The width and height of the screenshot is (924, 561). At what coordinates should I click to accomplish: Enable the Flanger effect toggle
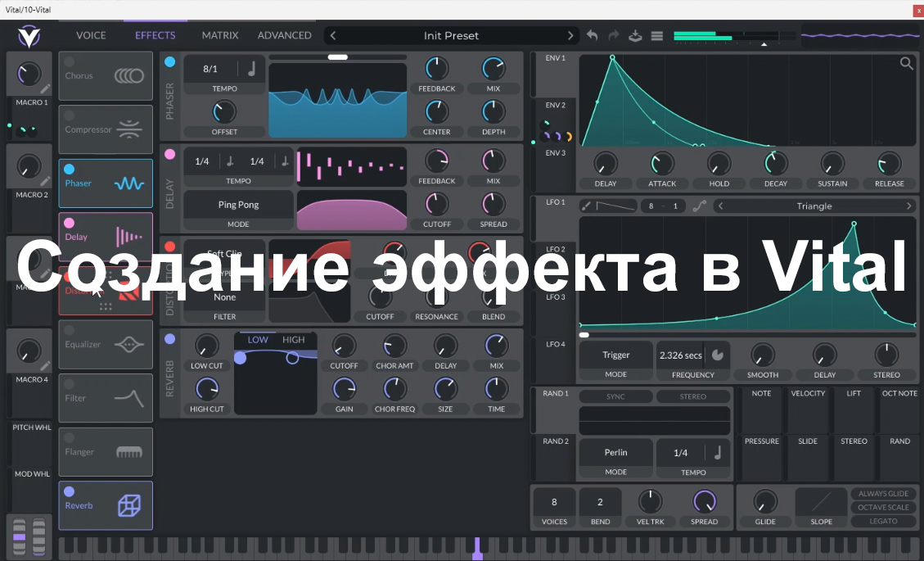[x=69, y=437]
